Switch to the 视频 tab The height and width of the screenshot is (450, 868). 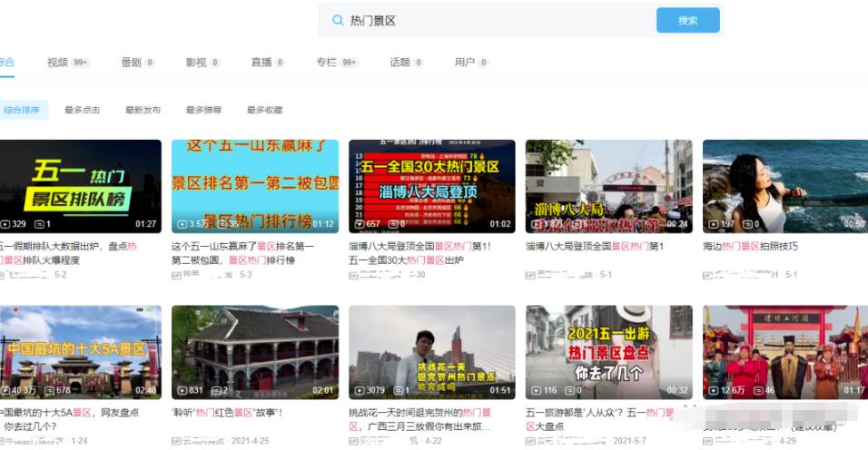(x=58, y=63)
